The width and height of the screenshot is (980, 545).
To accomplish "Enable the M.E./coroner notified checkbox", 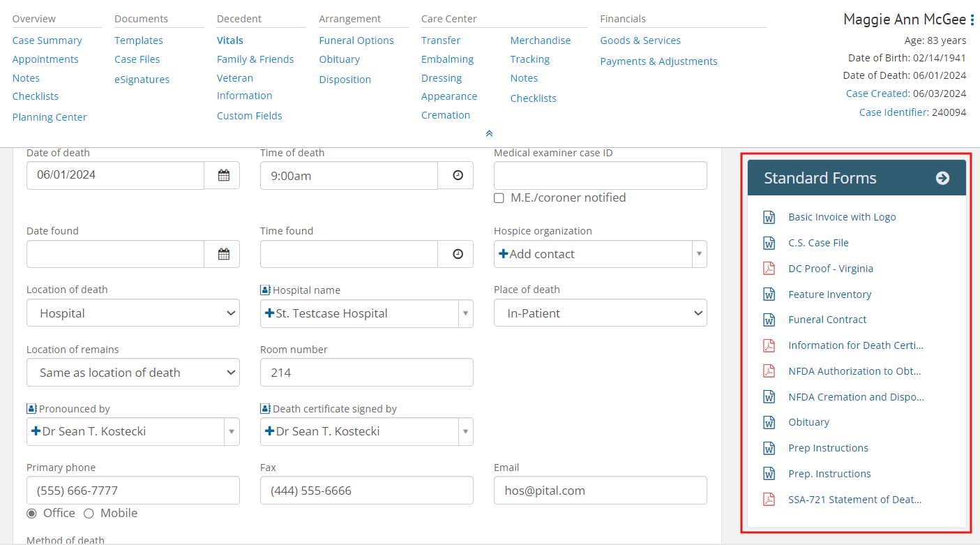I will click(499, 198).
